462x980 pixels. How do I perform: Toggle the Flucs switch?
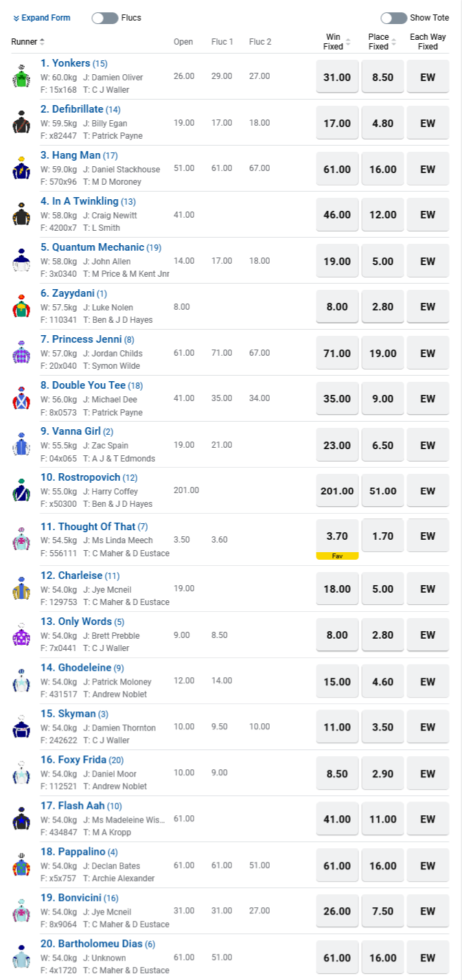point(105,18)
